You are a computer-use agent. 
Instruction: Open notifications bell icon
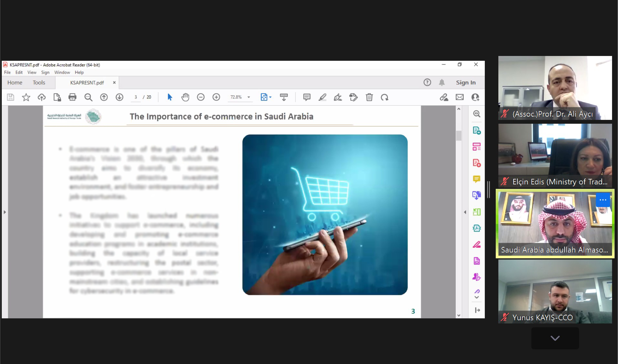[x=442, y=82]
